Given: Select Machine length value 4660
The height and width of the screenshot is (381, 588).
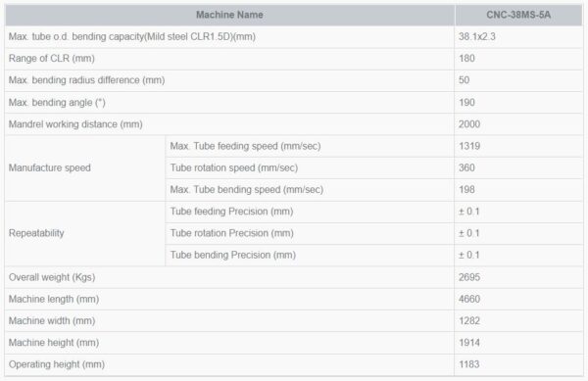Looking at the screenshot, I should [x=469, y=299].
